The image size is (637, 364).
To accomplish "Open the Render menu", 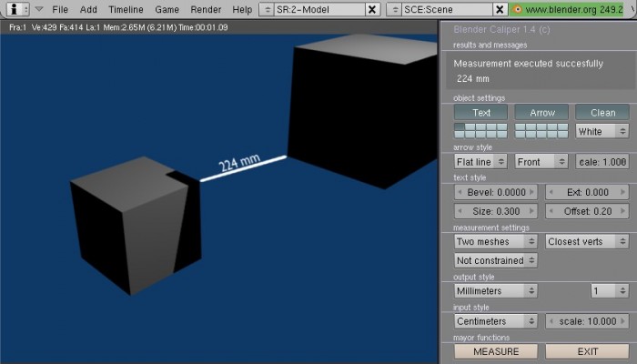I will tap(205, 9).
